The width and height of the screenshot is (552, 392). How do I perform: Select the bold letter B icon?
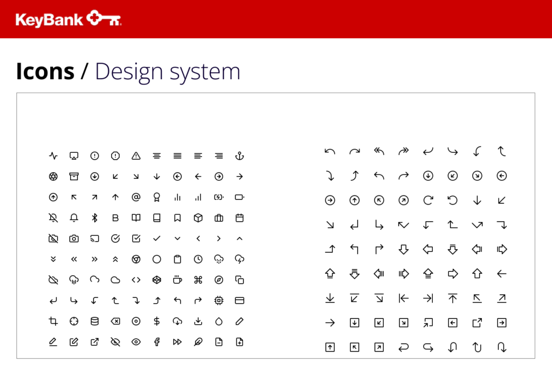115,218
